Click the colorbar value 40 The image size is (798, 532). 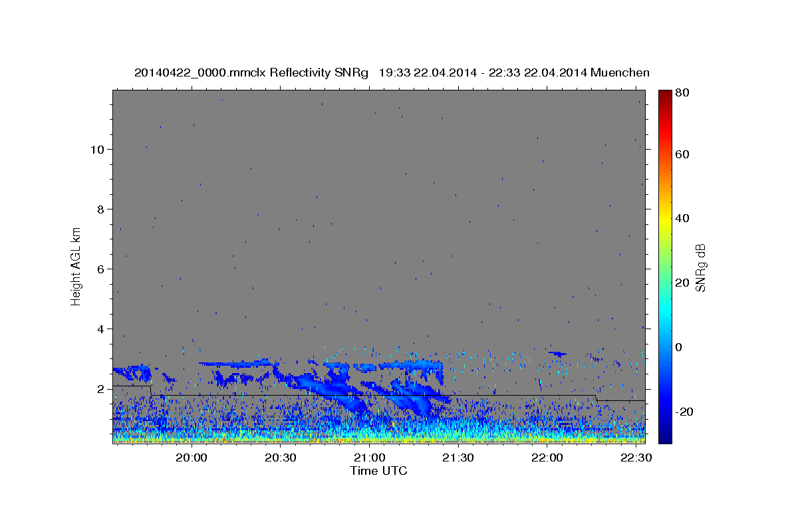pos(682,218)
